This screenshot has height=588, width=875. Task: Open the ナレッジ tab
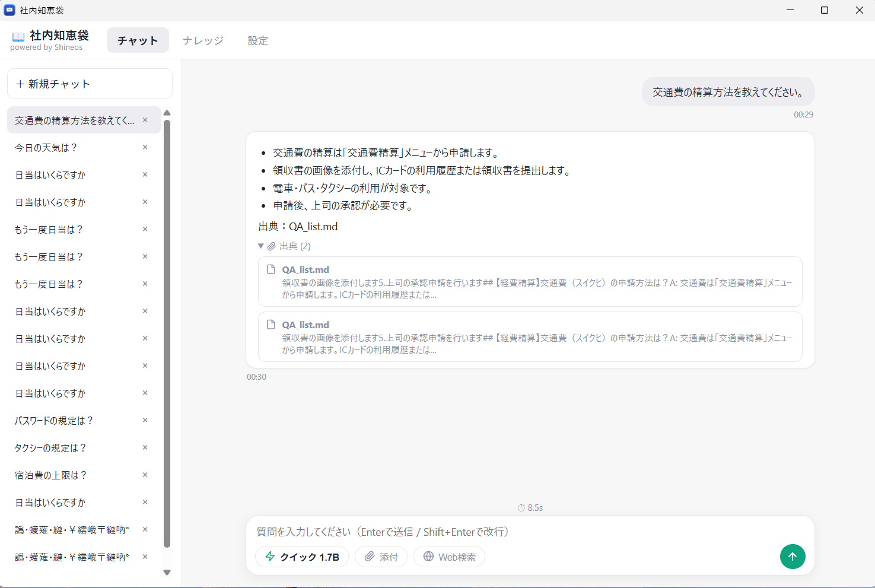pos(203,40)
